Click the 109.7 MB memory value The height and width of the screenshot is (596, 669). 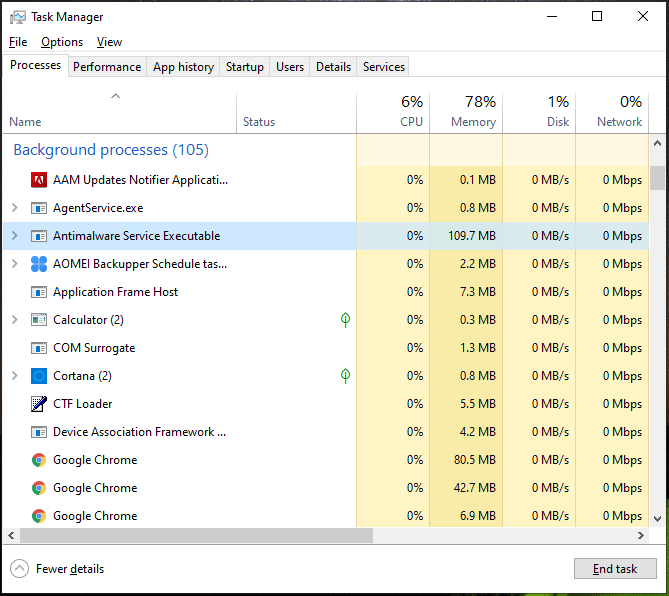coord(472,236)
